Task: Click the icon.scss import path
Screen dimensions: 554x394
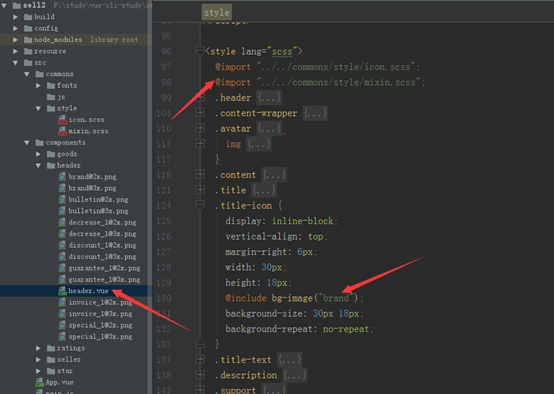Action: (x=336, y=67)
